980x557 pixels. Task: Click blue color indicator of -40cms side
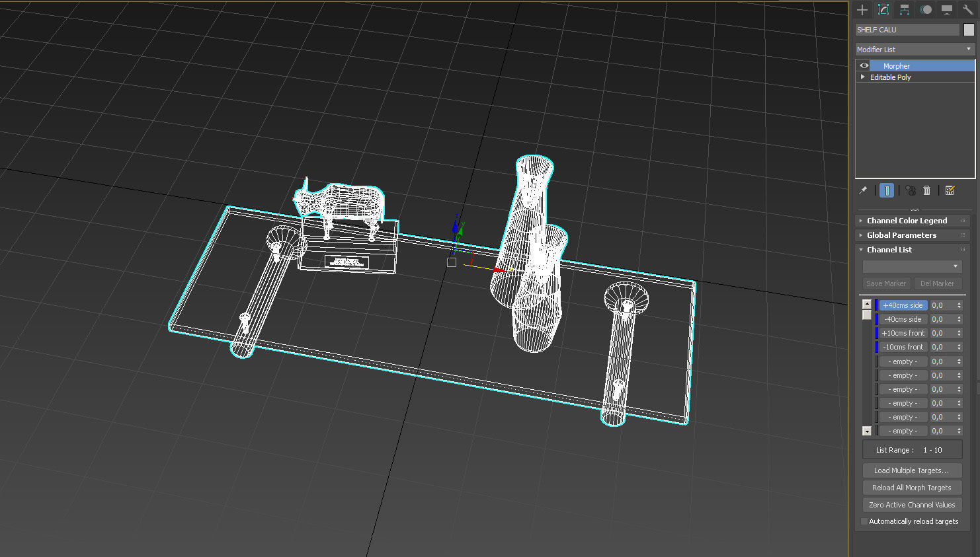[x=877, y=319]
